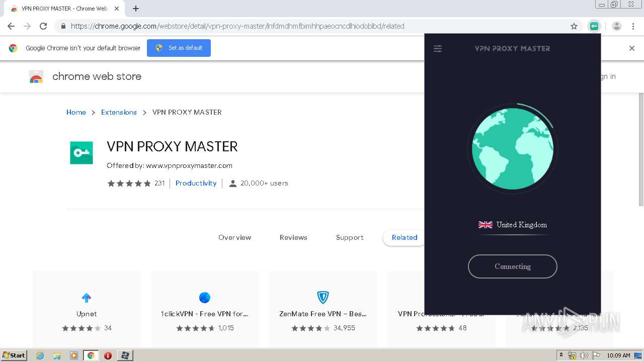Open the Extensions breadcrumb link
644x362 pixels.
[119, 112]
